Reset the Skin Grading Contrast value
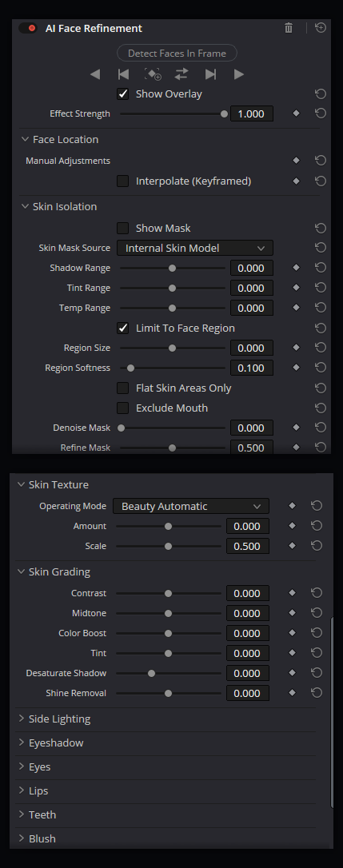Viewport: 343px width, 868px height. point(317,593)
